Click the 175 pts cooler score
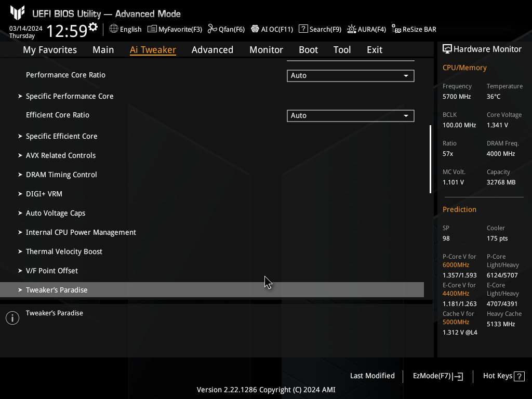The width and height of the screenshot is (532, 399). coord(497,238)
